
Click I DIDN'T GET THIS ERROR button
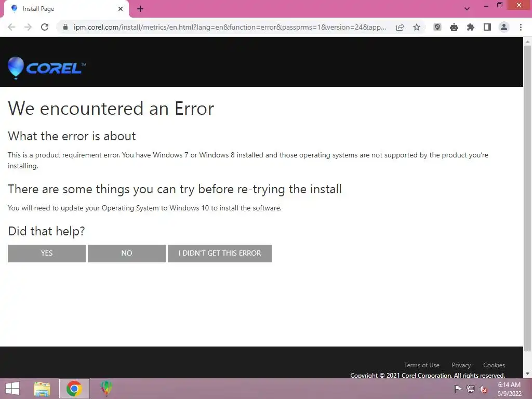click(220, 254)
